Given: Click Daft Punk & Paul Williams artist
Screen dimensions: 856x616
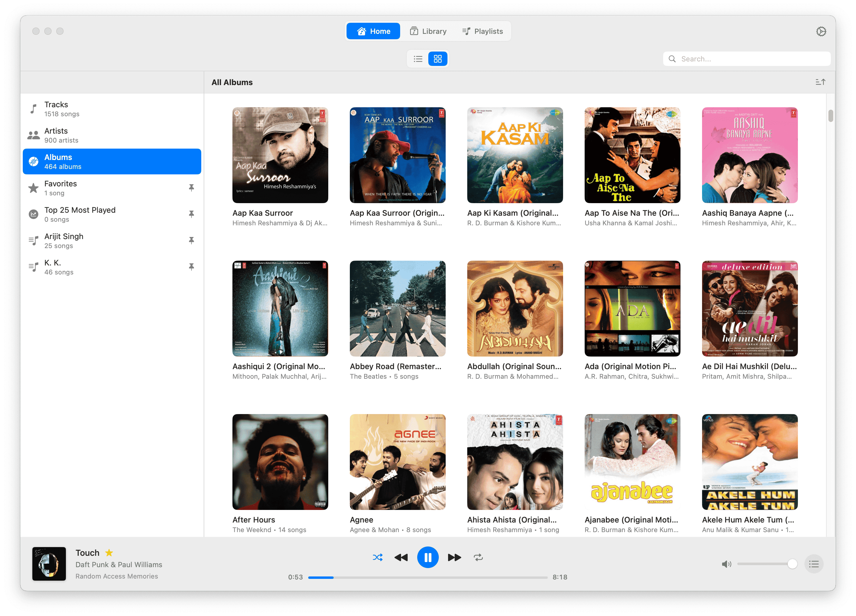Looking at the screenshot, I should click(x=119, y=564).
